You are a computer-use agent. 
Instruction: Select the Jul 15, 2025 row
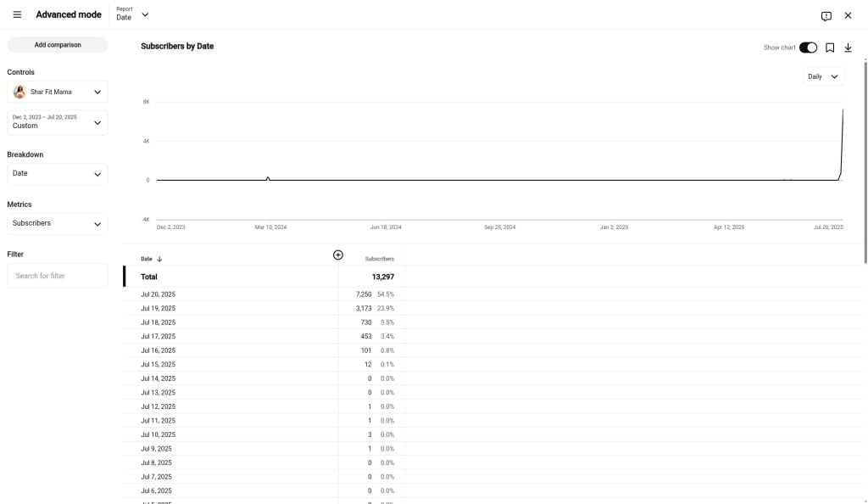pyautogui.click(x=492, y=365)
